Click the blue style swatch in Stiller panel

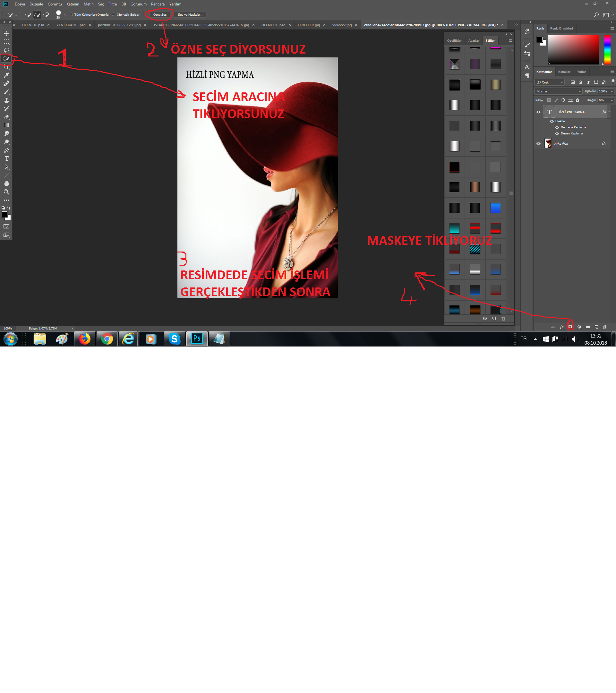[495, 208]
